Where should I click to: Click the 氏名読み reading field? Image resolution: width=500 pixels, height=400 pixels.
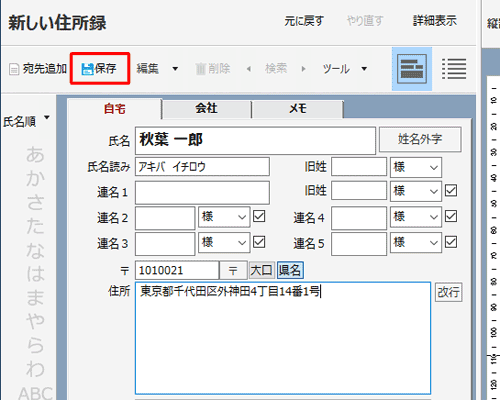tap(202, 167)
